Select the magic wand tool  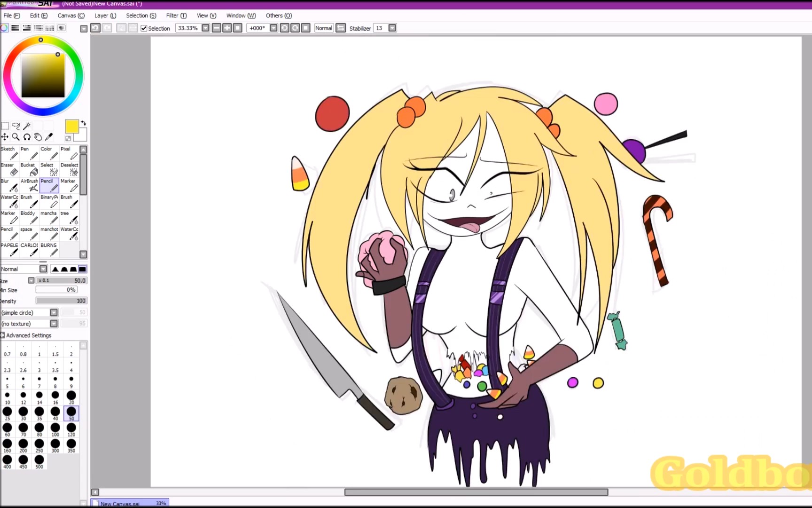click(27, 126)
